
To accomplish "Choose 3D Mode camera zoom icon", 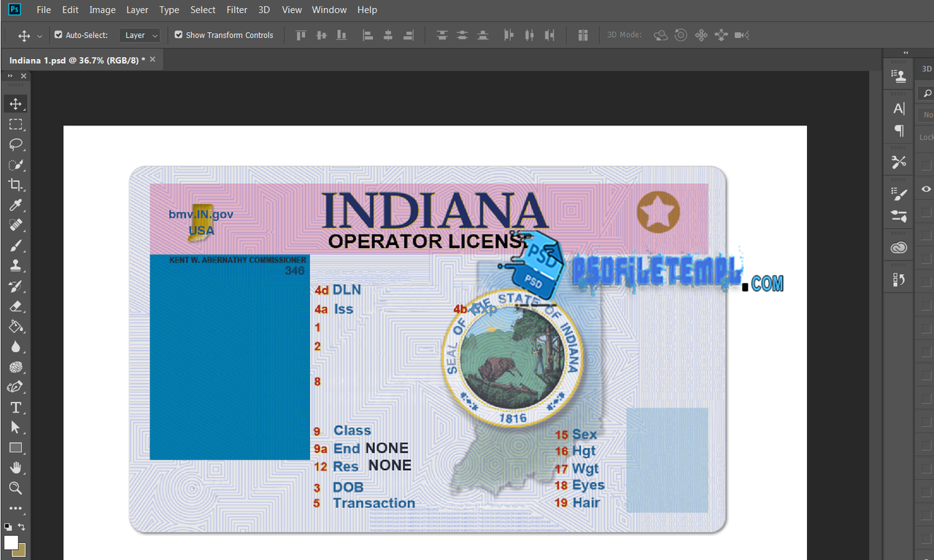I will tap(742, 35).
